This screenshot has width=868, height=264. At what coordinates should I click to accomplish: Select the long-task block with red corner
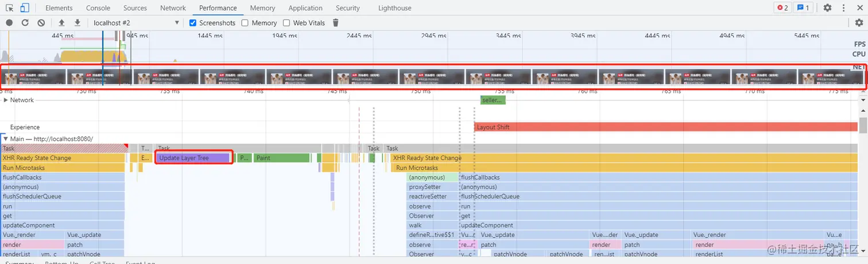[x=64, y=148]
